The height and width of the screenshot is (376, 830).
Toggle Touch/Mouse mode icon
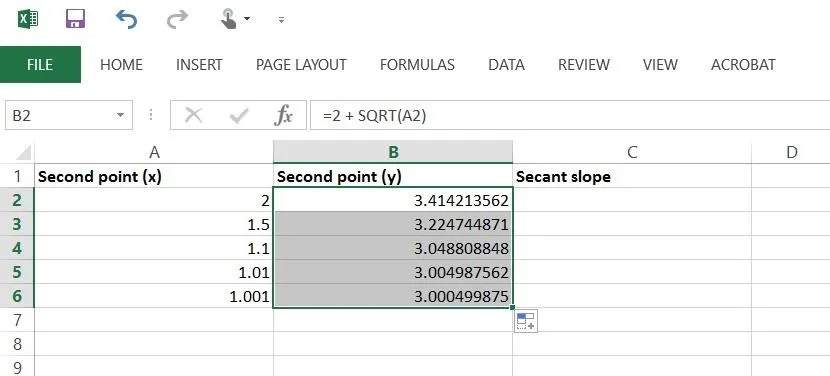(x=228, y=20)
